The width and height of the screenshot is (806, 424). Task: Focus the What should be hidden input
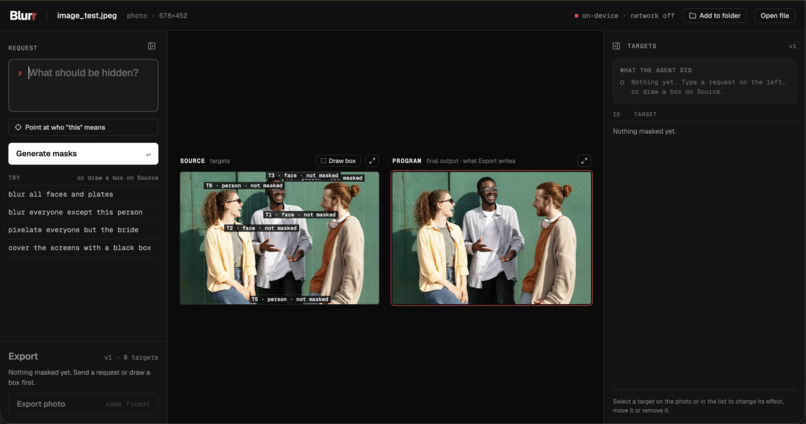[83, 85]
